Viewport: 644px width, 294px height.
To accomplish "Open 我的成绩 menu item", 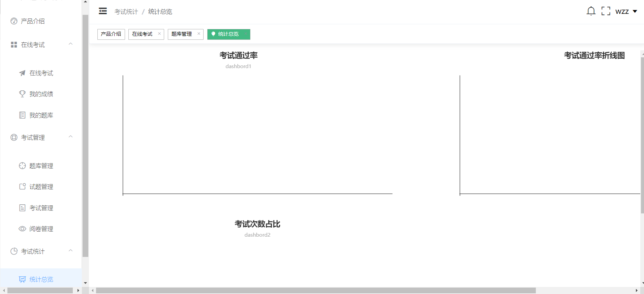I will tap(40, 94).
